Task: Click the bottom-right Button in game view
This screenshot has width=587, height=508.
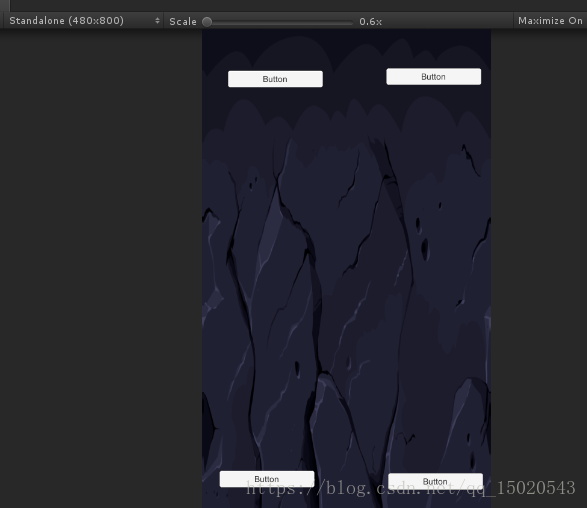Action: [435, 481]
